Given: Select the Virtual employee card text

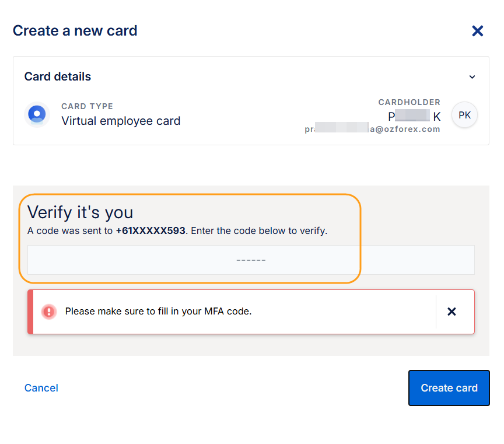Looking at the screenshot, I should [x=121, y=121].
